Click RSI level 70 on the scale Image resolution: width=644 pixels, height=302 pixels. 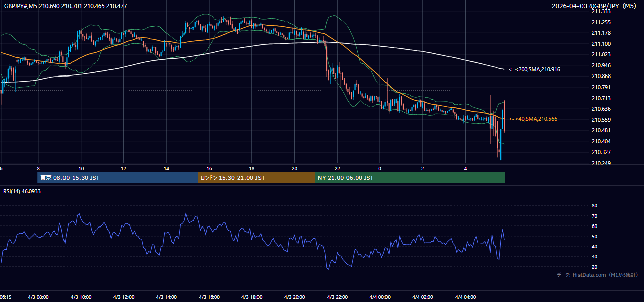tap(594, 216)
